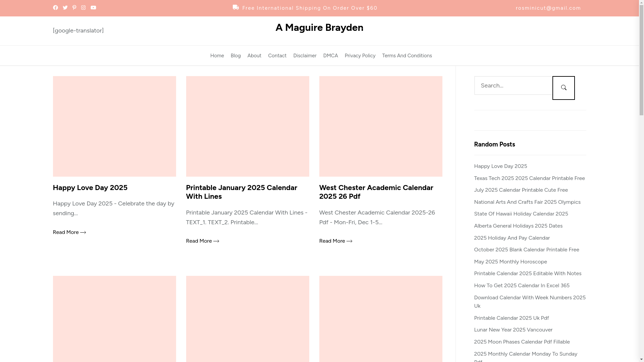Open Printable Calendar 2025 Editable With Notes
This screenshot has width=644, height=362.
coord(528,274)
